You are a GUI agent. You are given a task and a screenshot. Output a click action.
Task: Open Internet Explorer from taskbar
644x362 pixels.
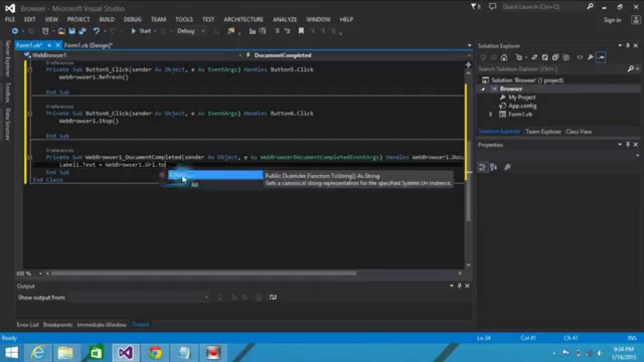(x=38, y=352)
